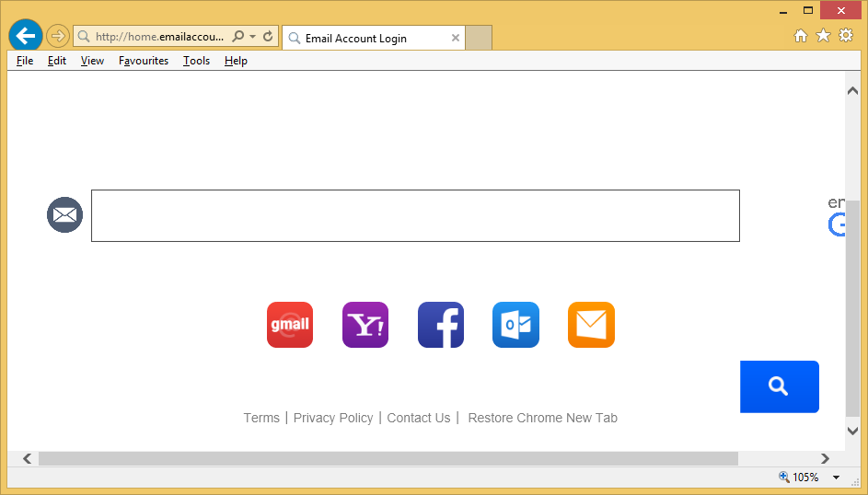Click the zoom level magnifier icon
Image resolution: width=868 pixels, height=495 pixels.
pos(784,477)
